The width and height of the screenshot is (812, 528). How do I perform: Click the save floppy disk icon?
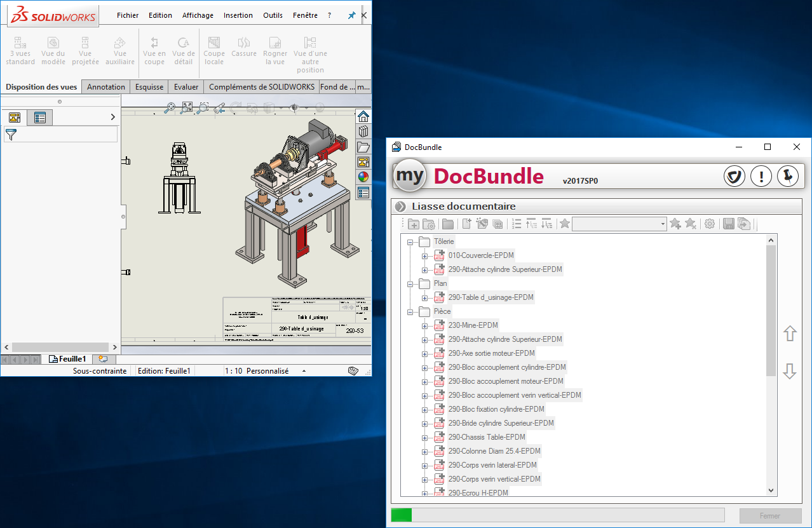coord(729,224)
